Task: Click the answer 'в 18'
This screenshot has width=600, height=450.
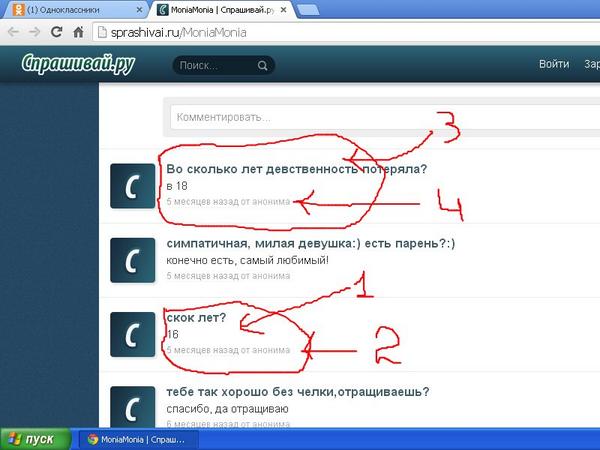Action: 177,186
